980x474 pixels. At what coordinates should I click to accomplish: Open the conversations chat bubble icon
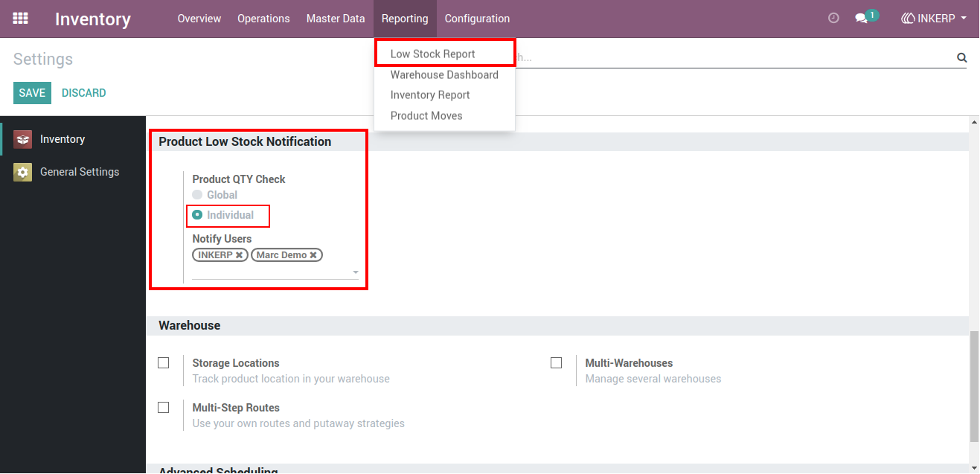[x=862, y=19]
